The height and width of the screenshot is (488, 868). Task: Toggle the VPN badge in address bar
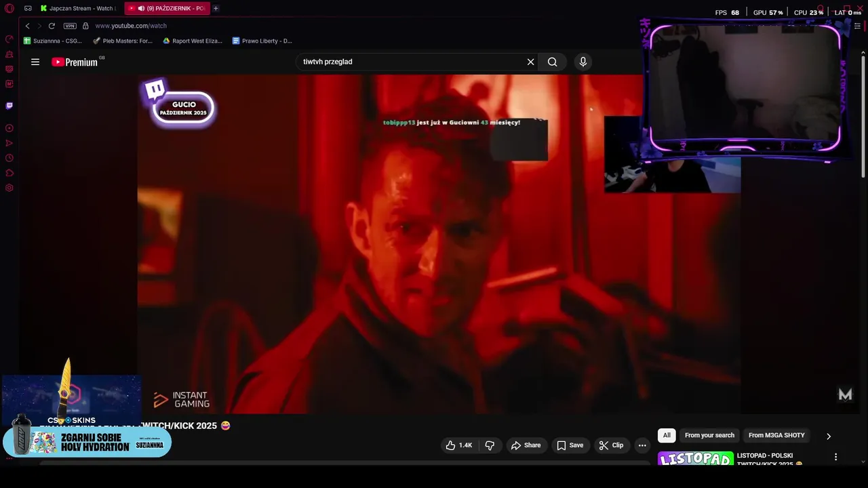pyautogui.click(x=70, y=26)
